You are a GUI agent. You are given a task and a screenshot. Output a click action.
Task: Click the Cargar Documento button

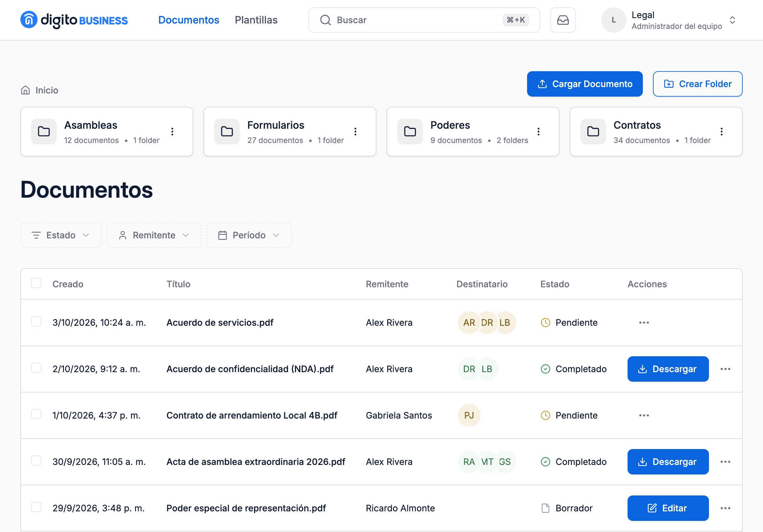585,84
